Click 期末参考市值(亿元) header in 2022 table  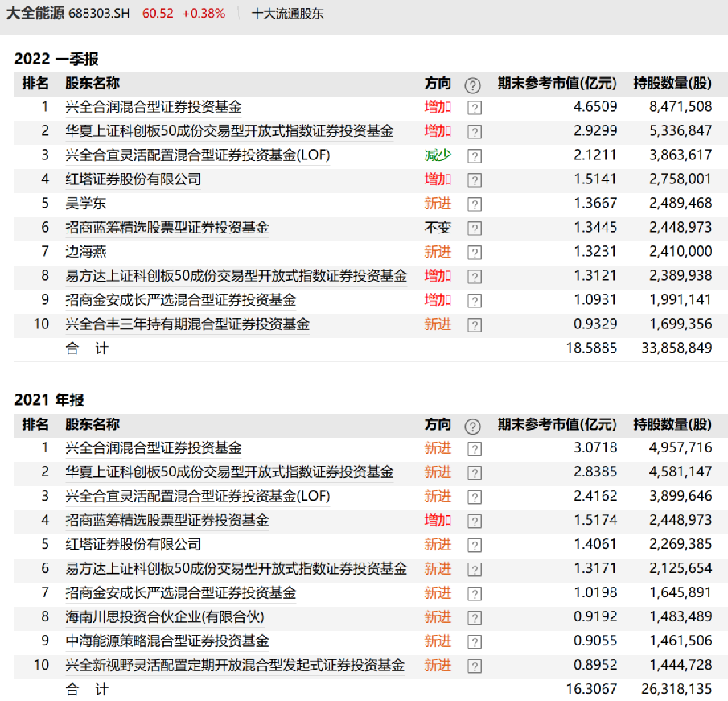557,83
